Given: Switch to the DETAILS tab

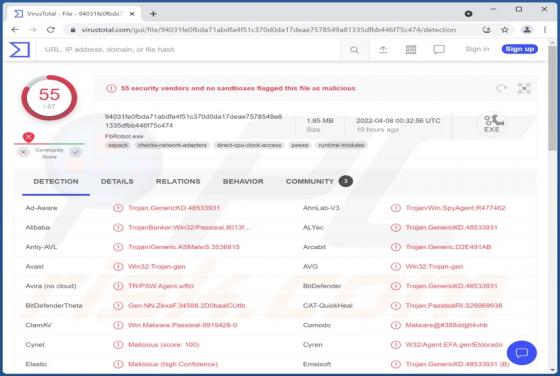Looking at the screenshot, I should point(117,181).
